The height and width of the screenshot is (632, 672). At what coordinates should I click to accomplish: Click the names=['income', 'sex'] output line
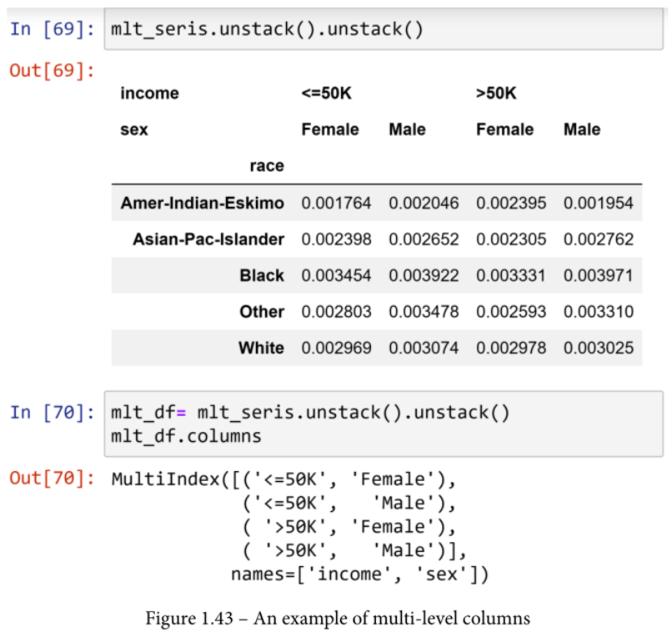point(359,574)
